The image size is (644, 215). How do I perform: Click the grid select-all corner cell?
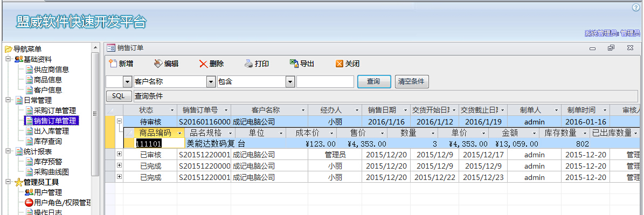click(x=110, y=110)
